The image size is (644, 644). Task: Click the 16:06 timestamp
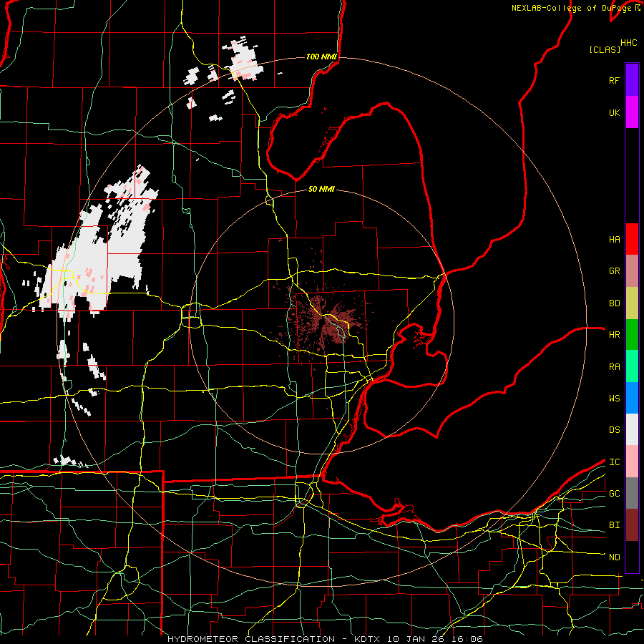[x=469, y=639]
